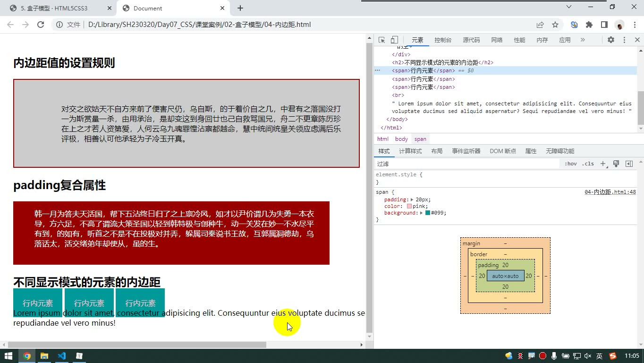Open the 网络 network panel
This screenshot has width=644, height=363.
497,40
